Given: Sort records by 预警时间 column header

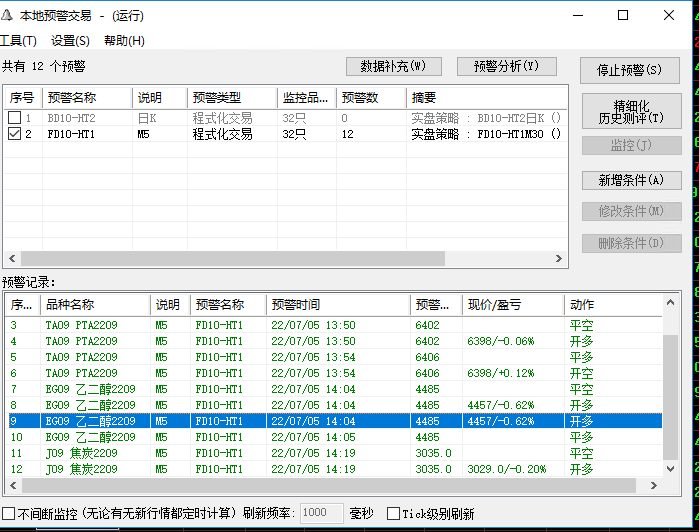Looking at the screenshot, I should click(x=338, y=304).
